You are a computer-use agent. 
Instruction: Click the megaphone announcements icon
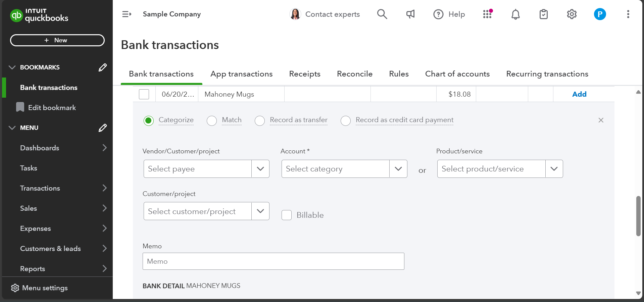[x=410, y=14]
